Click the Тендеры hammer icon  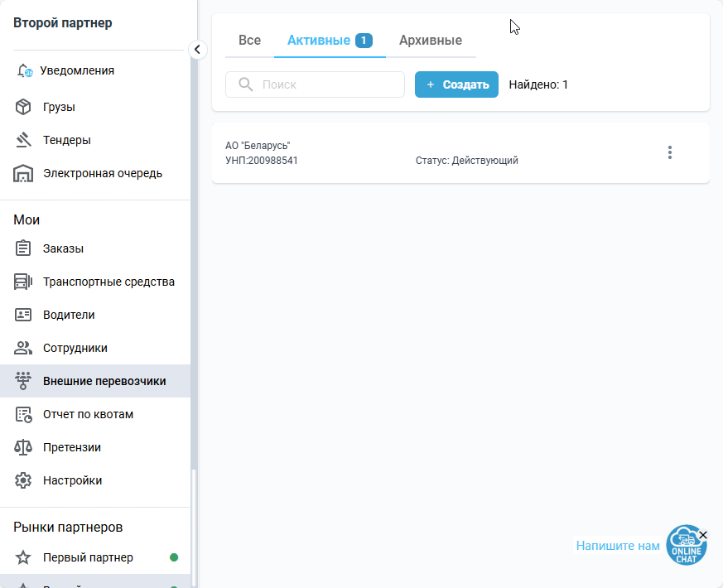pyautogui.click(x=25, y=140)
